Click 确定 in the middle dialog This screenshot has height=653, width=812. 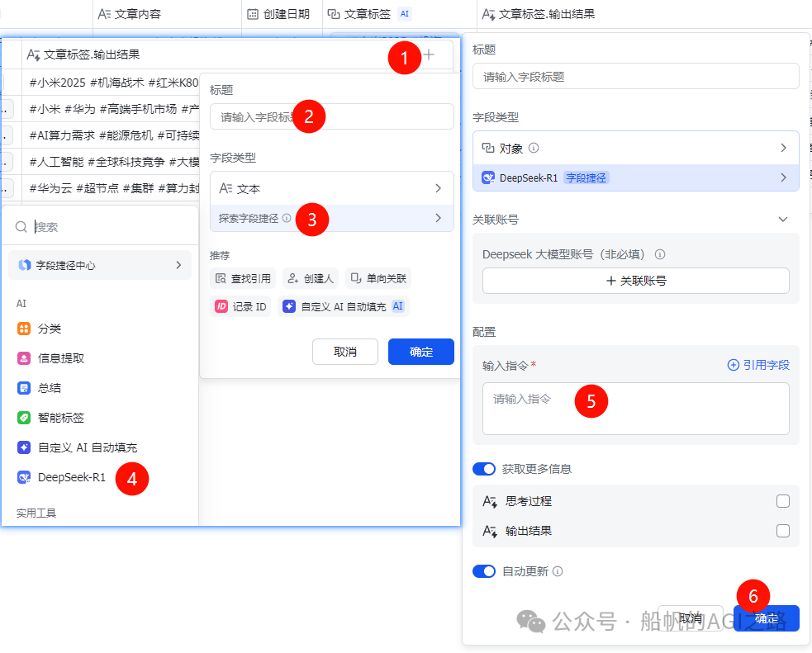pyautogui.click(x=421, y=352)
